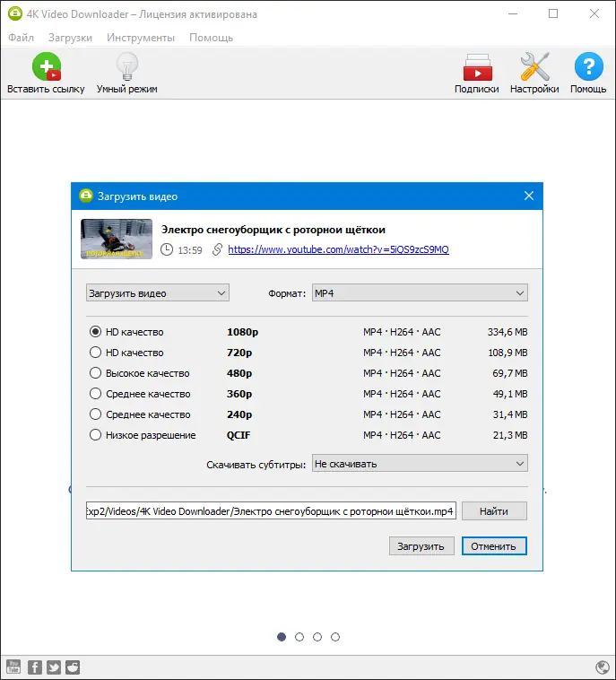The width and height of the screenshot is (616, 680).
Task: Select HD качество 720p option
Action: tap(95, 353)
